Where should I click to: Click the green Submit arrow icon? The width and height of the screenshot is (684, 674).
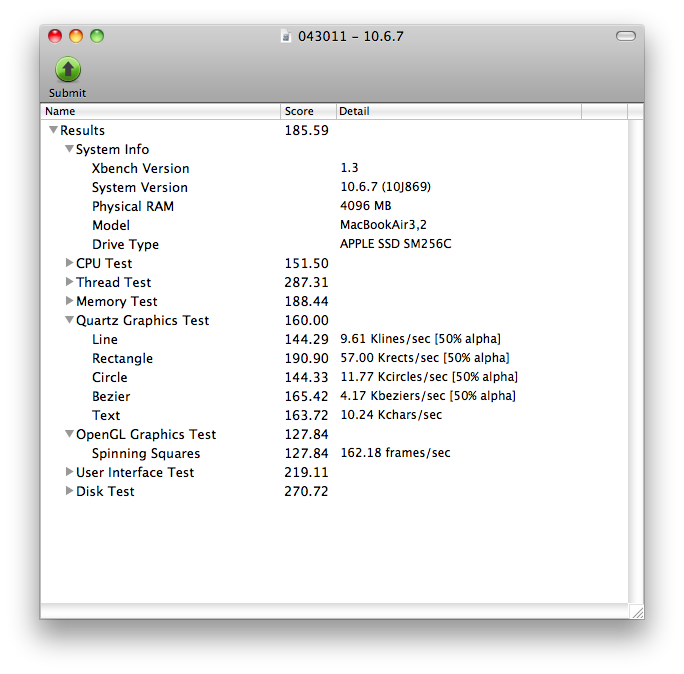(68, 69)
